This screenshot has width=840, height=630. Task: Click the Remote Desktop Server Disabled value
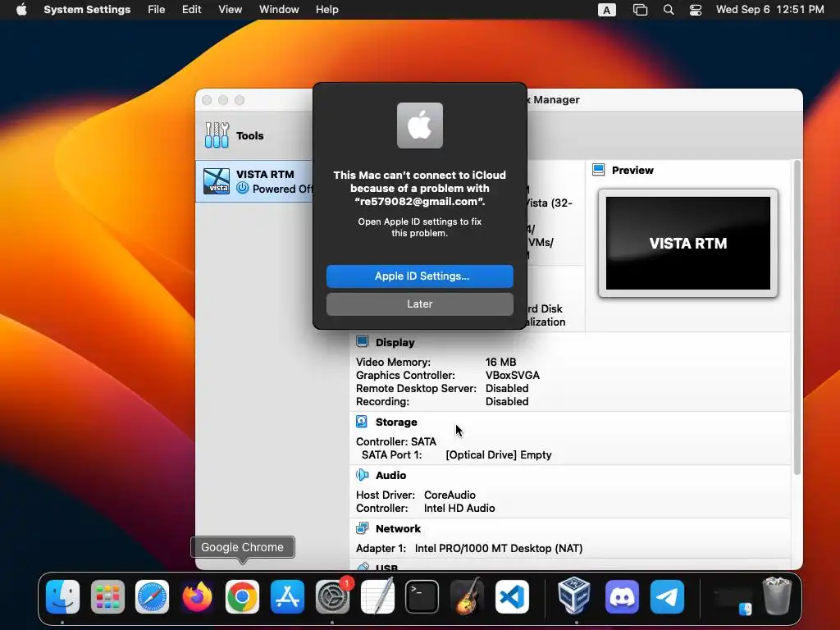[x=507, y=388]
